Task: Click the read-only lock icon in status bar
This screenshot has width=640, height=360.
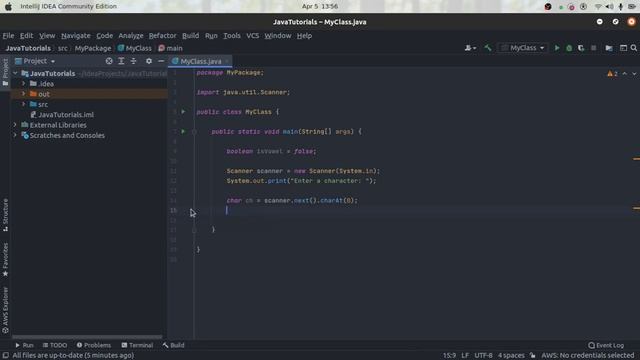Action: [x=533, y=356]
